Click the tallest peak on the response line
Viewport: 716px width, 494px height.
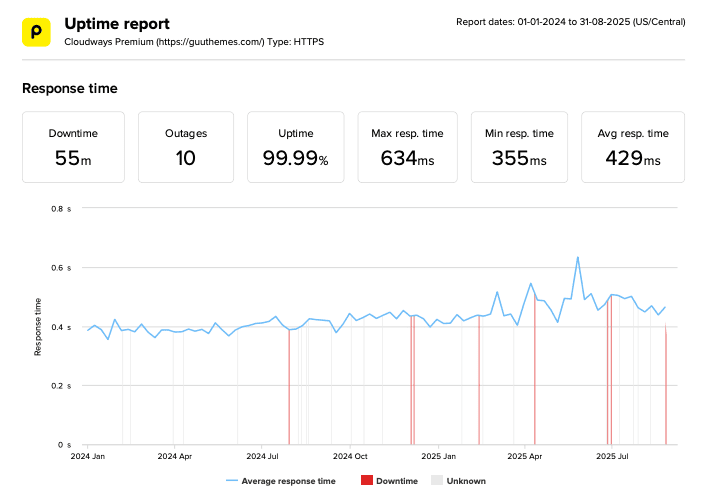pyautogui.click(x=578, y=258)
